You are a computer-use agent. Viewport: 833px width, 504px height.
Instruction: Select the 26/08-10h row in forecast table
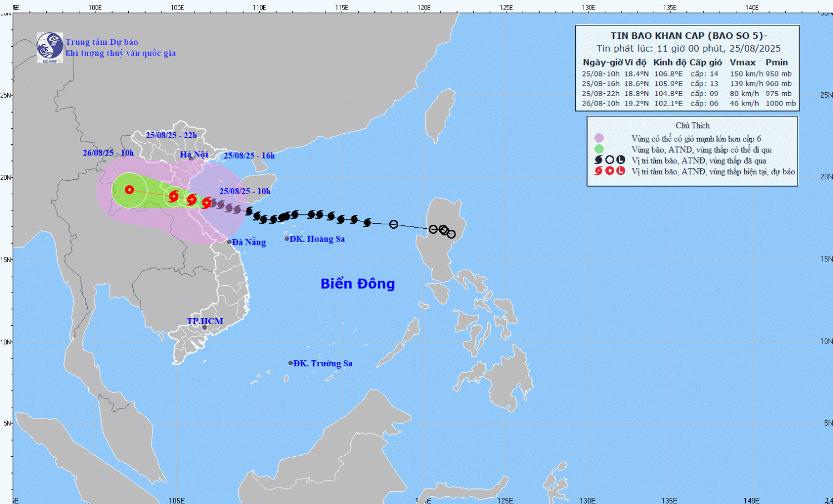(x=688, y=104)
